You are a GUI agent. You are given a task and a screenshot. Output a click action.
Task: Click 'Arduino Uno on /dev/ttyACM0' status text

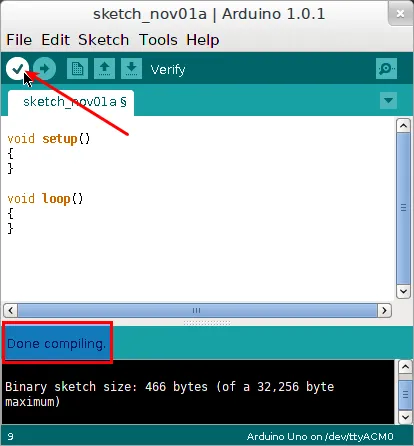[320, 436]
